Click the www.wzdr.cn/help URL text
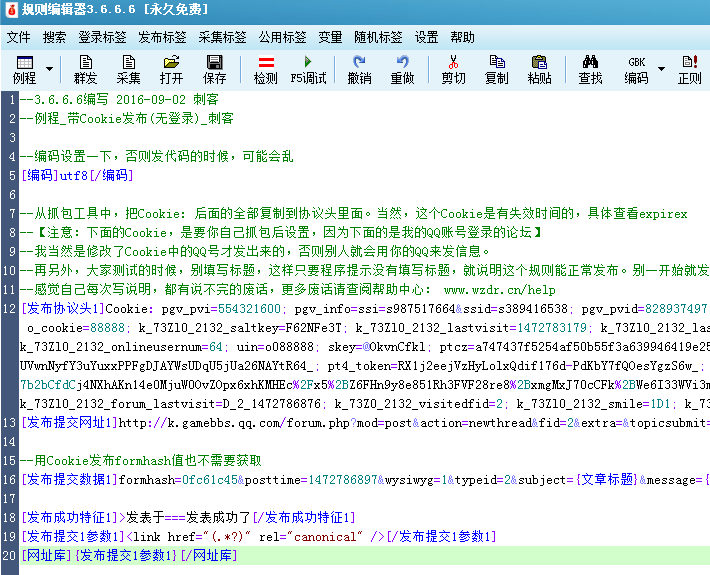This screenshot has width=710, height=575. 499,289
